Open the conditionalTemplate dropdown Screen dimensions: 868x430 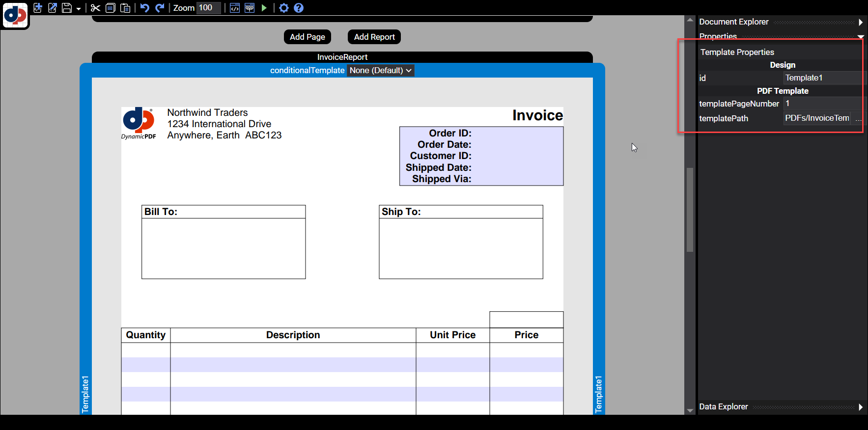(381, 70)
